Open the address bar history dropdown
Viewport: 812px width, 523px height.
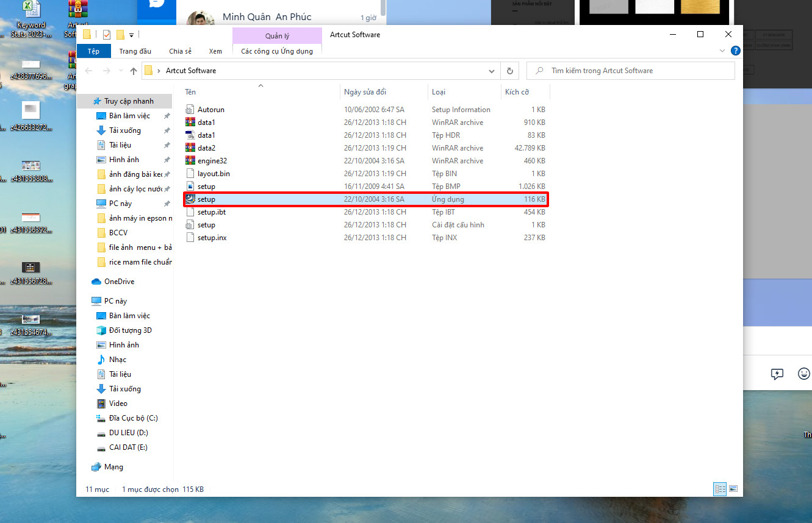tap(492, 71)
